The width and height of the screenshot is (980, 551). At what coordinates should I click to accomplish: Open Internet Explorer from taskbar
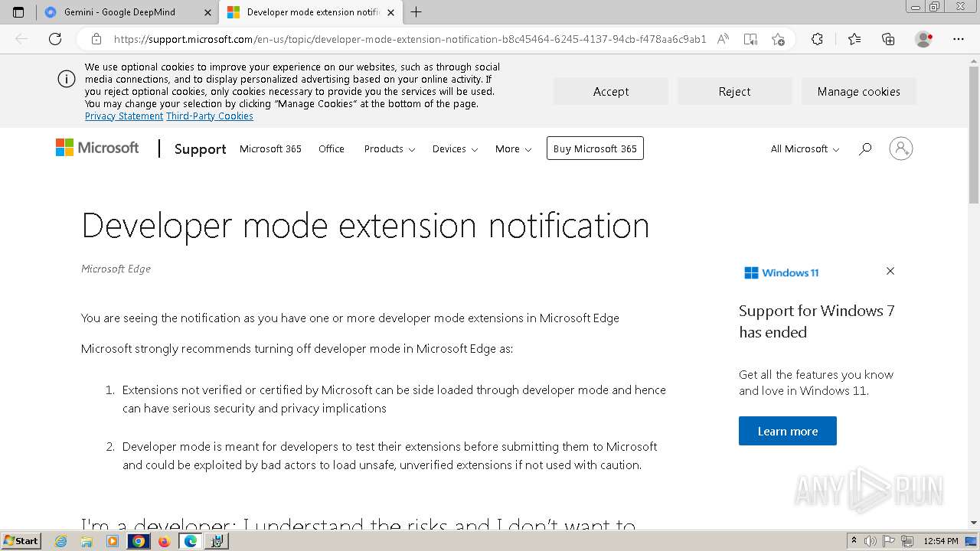pyautogui.click(x=61, y=541)
